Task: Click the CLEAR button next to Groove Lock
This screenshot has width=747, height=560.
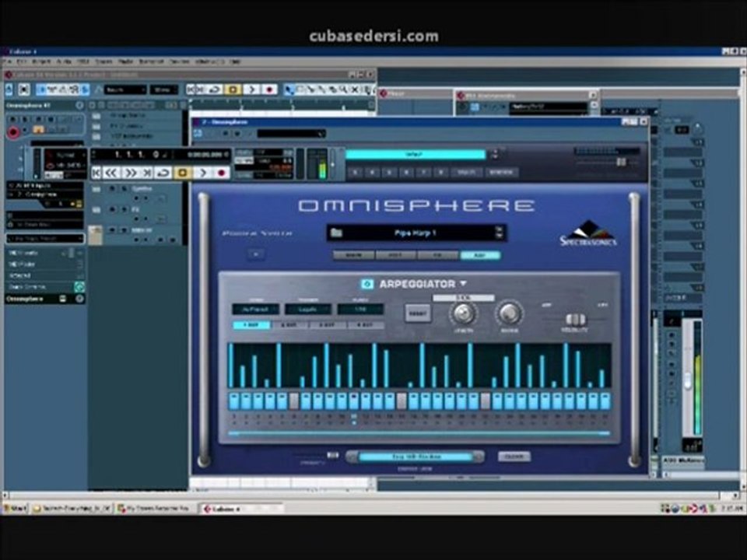Action: [x=514, y=457]
